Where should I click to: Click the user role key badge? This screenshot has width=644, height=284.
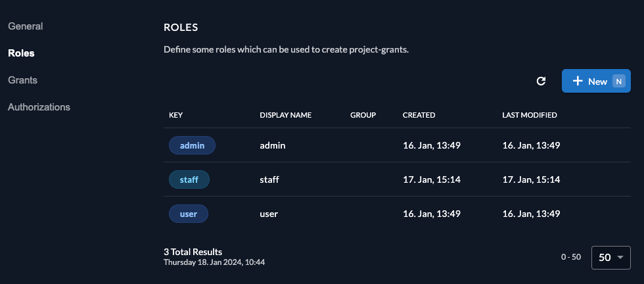click(x=188, y=214)
